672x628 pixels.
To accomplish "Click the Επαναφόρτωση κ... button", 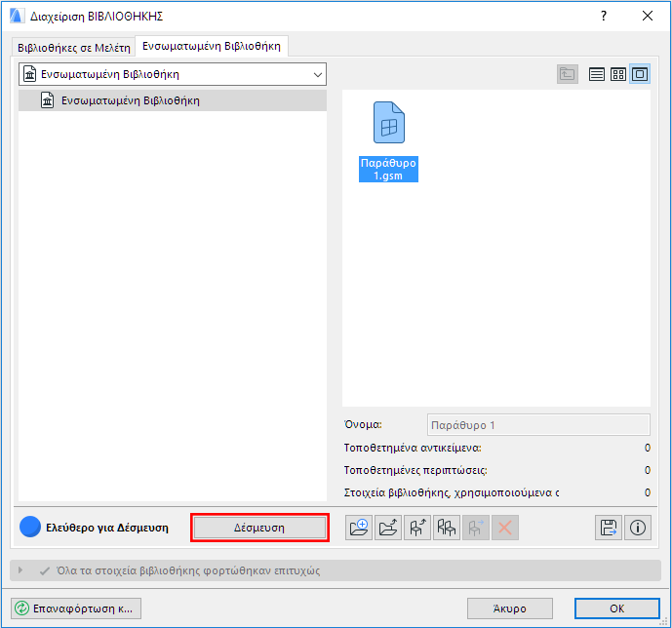I will [x=76, y=608].
